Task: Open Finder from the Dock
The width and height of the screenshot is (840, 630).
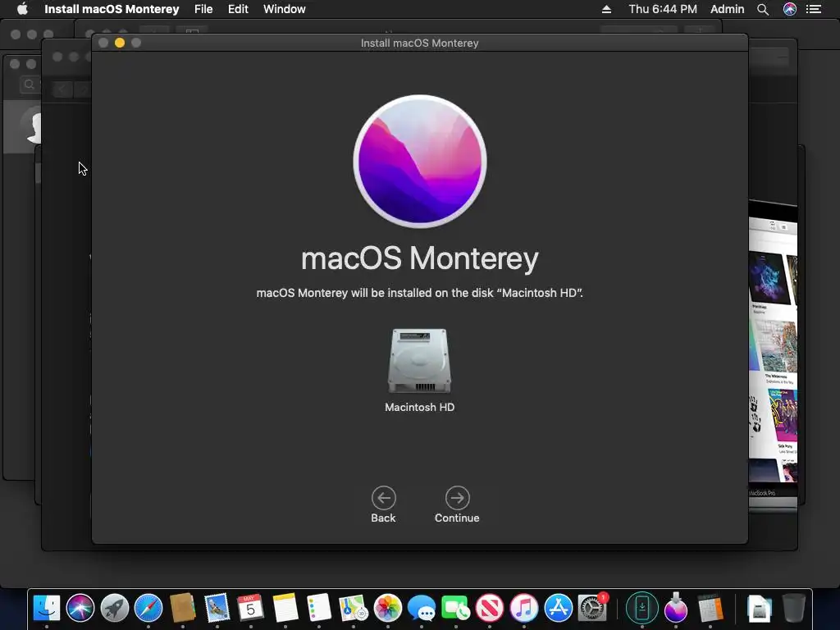Action: 47,608
